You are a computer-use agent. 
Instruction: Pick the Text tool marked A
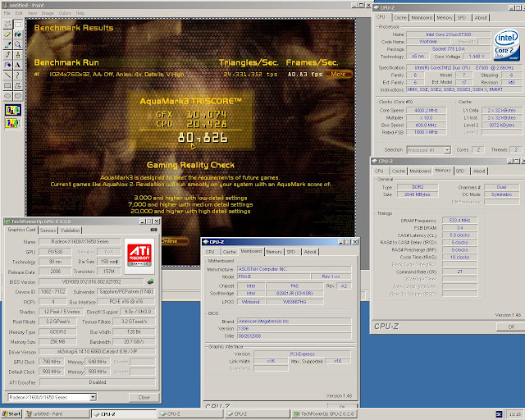click(x=18, y=65)
